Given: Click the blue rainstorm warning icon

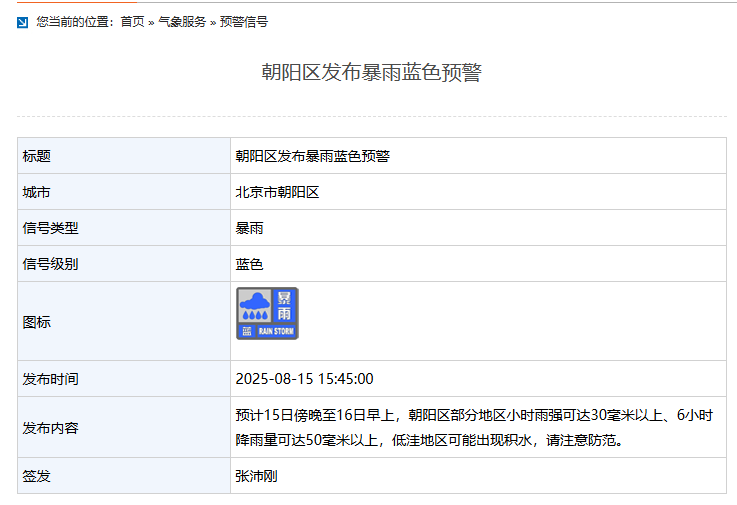Looking at the screenshot, I should coord(267,313).
